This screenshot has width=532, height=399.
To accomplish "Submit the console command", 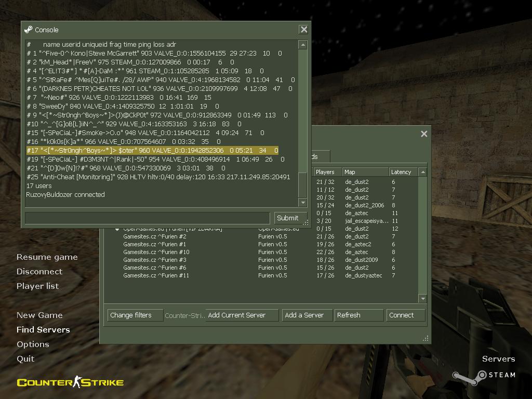I will 287,218.
